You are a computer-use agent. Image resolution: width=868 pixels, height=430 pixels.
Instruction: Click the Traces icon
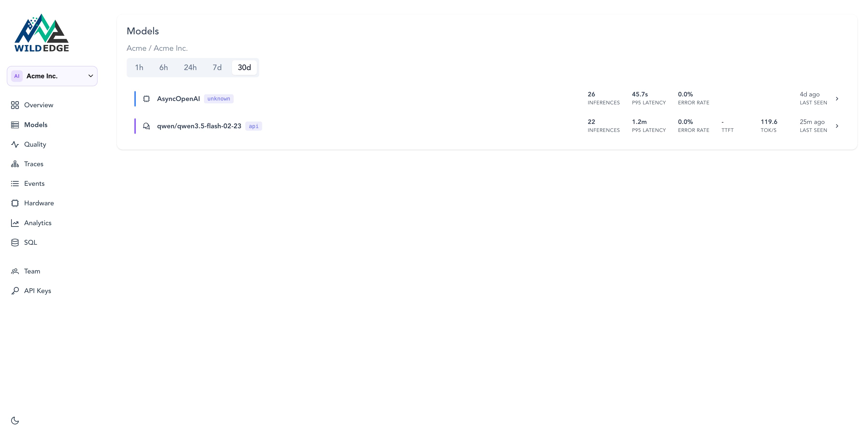(x=15, y=164)
